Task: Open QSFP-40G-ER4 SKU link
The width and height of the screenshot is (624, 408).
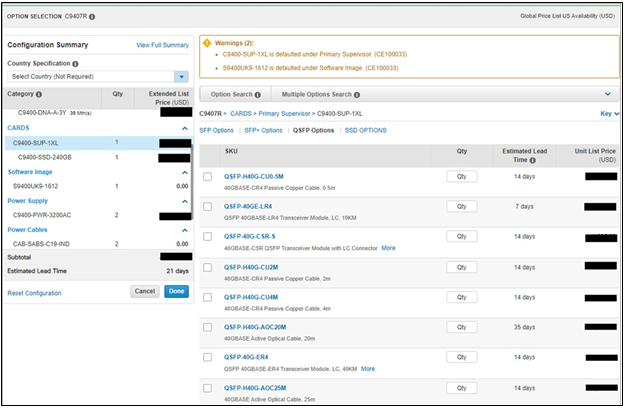Action: (246, 357)
